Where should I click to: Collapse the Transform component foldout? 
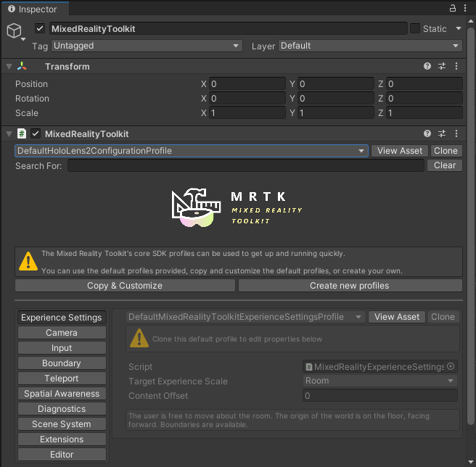click(9, 67)
